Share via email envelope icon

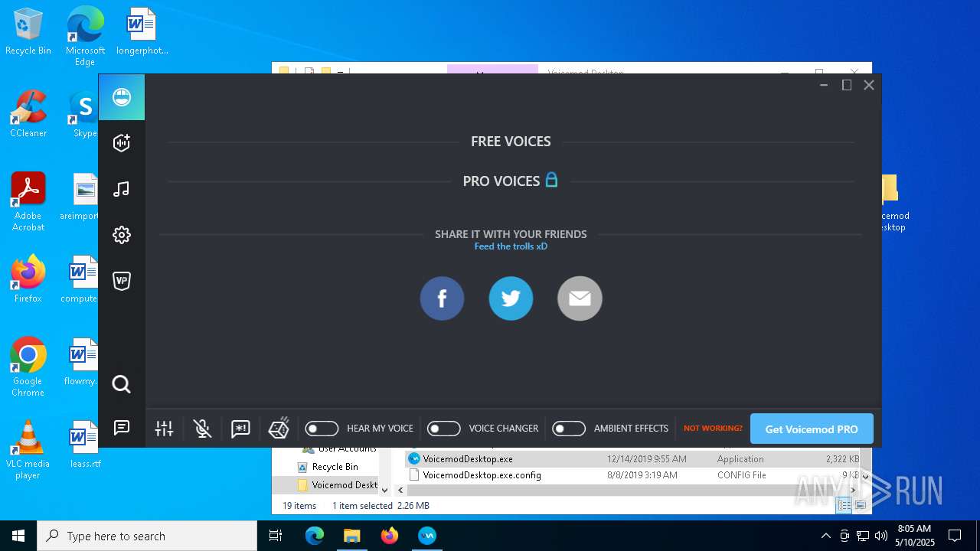pos(580,298)
